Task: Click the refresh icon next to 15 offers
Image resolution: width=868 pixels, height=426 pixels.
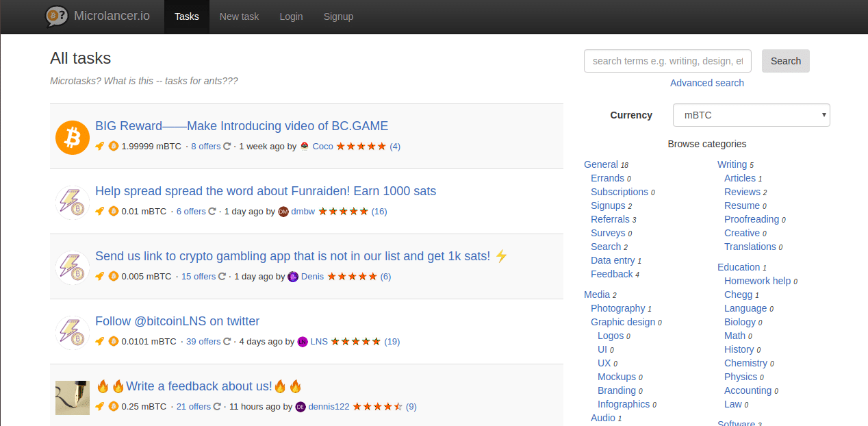Action: (x=222, y=276)
